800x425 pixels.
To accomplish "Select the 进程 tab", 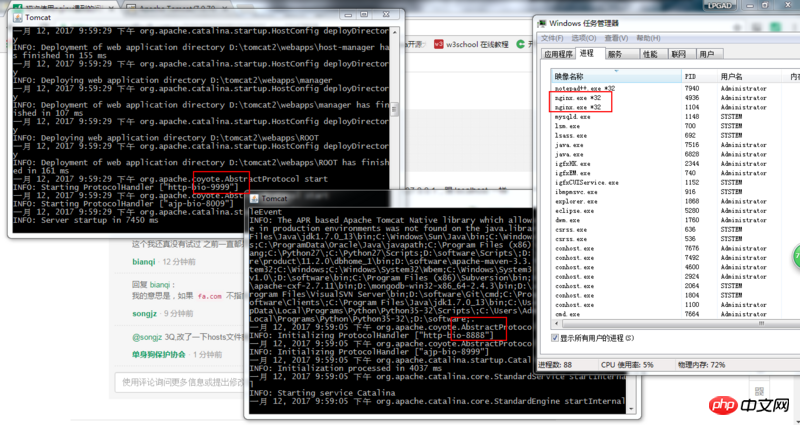I will tap(590, 53).
